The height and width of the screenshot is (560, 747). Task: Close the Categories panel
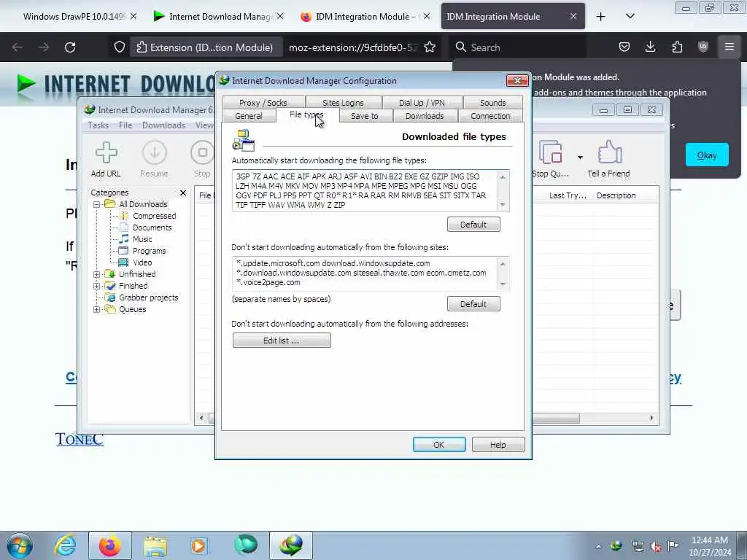pyautogui.click(x=183, y=192)
